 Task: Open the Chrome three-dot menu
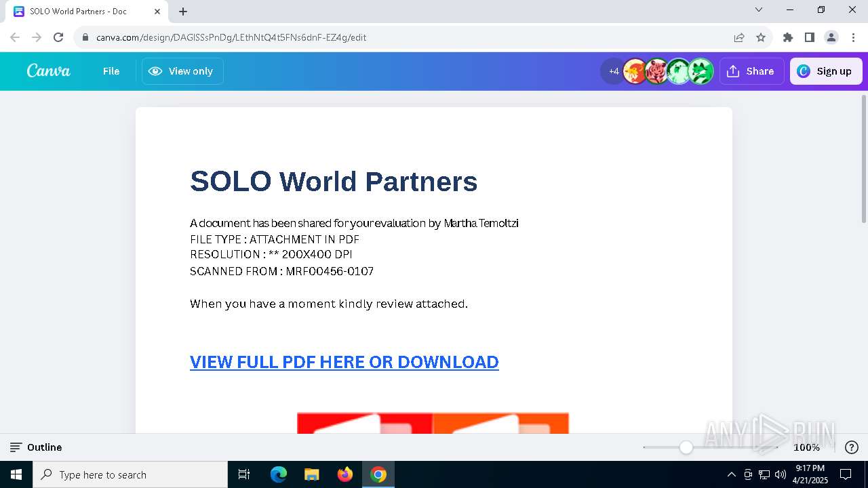tap(852, 37)
